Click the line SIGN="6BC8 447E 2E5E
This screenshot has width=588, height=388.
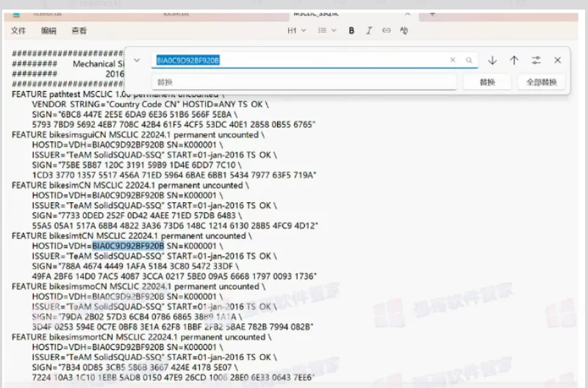tap(135, 115)
